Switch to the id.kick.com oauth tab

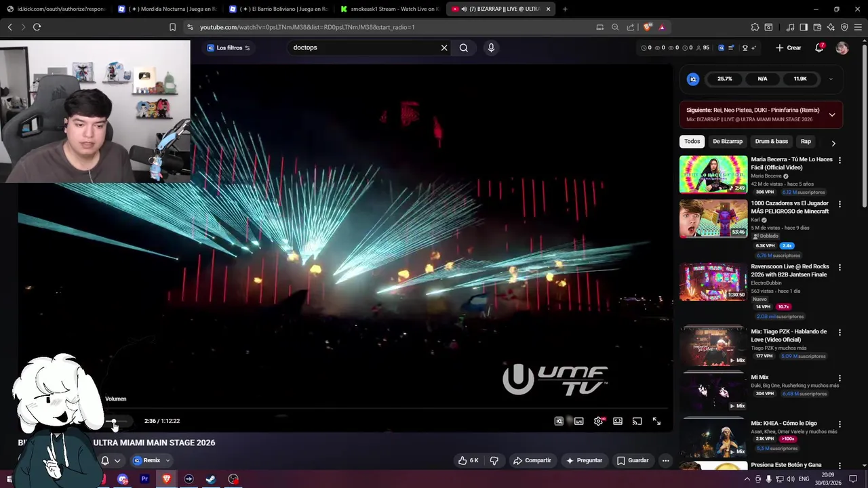(x=56, y=9)
